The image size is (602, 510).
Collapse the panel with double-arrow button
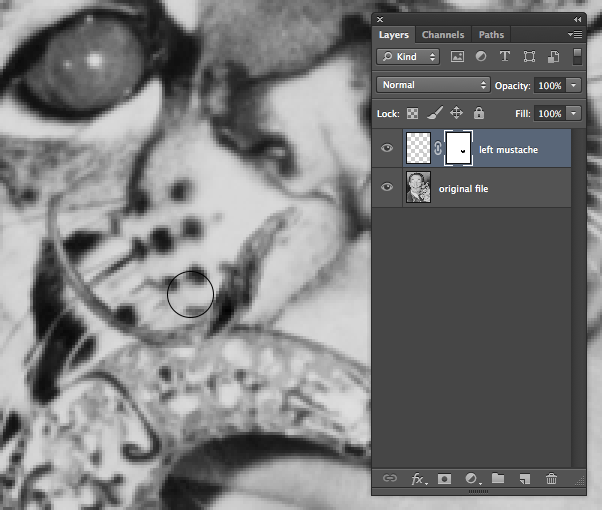pos(578,19)
